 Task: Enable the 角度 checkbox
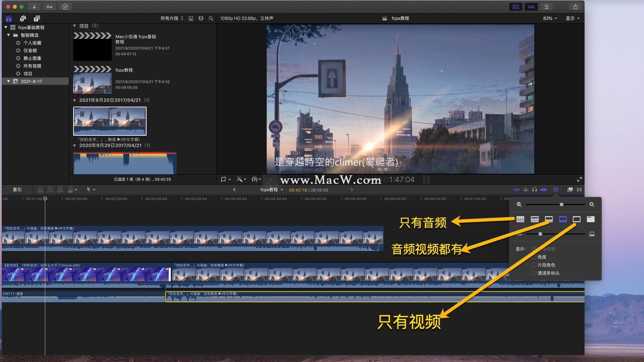534,257
